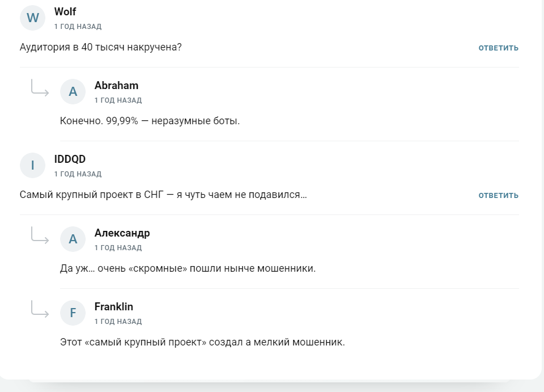Click Александр's "A" avatar icon
The image size is (544, 392).
click(73, 239)
